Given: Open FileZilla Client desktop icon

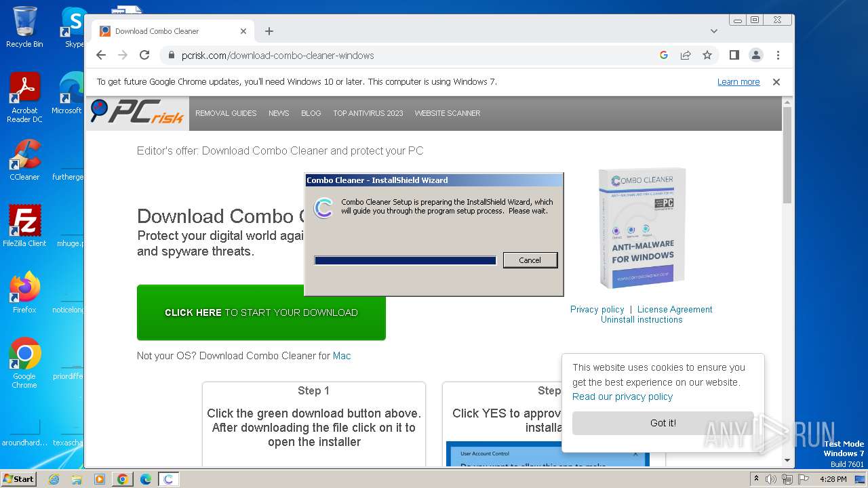Looking at the screenshot, I should pos(24,226).
